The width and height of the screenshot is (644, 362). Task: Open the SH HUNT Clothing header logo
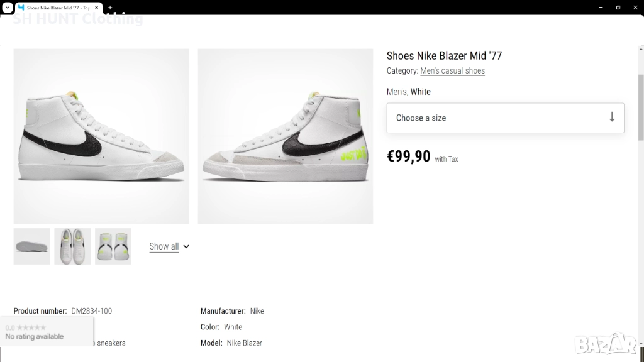click(78, 19)
